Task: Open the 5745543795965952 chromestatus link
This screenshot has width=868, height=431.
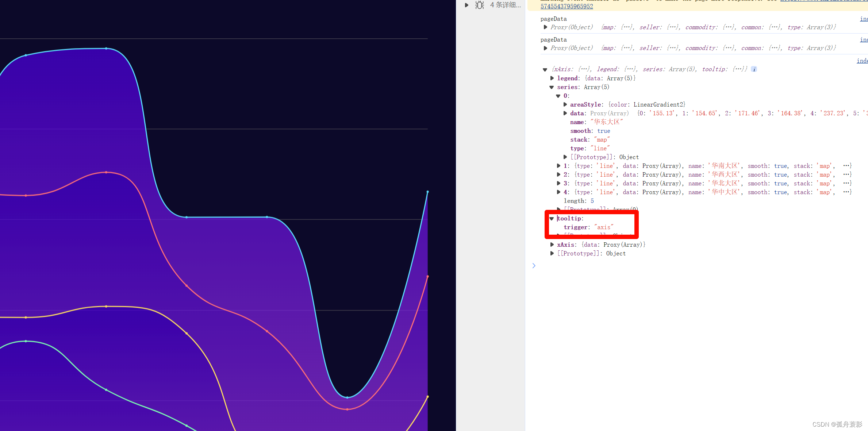Action: coord(566,6)
